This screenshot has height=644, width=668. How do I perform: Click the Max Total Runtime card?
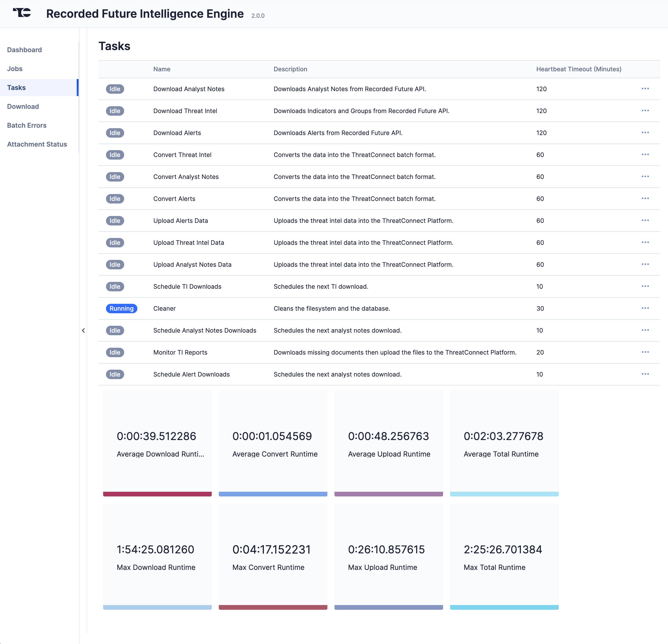click(x=504, y=556)
